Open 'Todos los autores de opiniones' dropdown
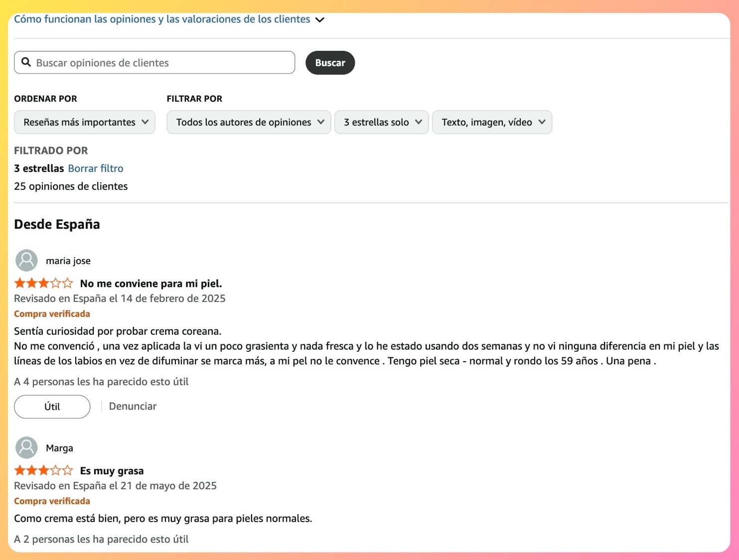 (x=249, y=122)
